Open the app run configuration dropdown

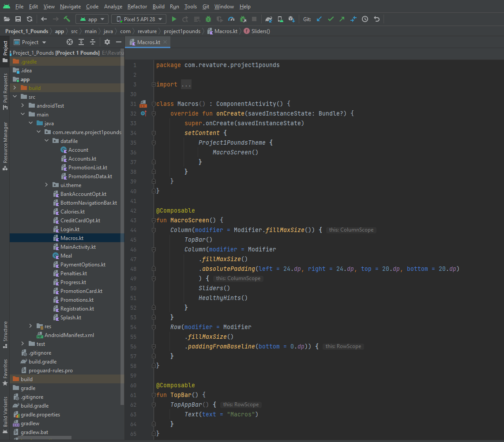pos(92,19)
